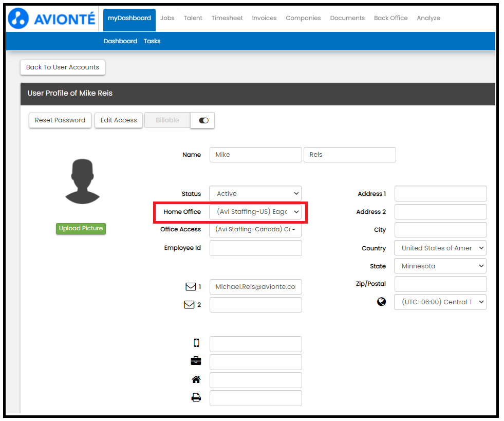The height and width of the screenshot is (421, 504).
Task: Click the Employee Id input field
Action: (x=256, y=248)
